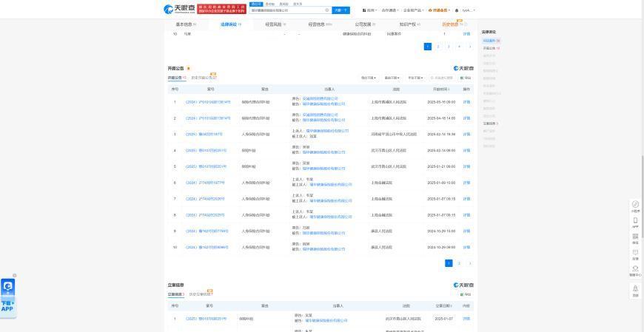
Task: Select the 历史开庭公告 sub-tab
Action: pos(204,78)
